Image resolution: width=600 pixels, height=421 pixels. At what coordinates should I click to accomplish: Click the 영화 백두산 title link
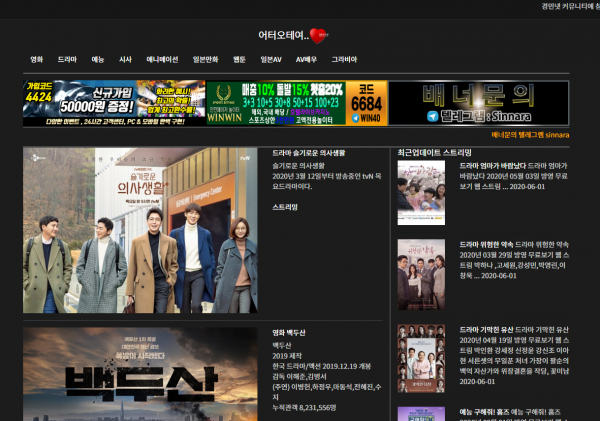(x=289, y=333)
